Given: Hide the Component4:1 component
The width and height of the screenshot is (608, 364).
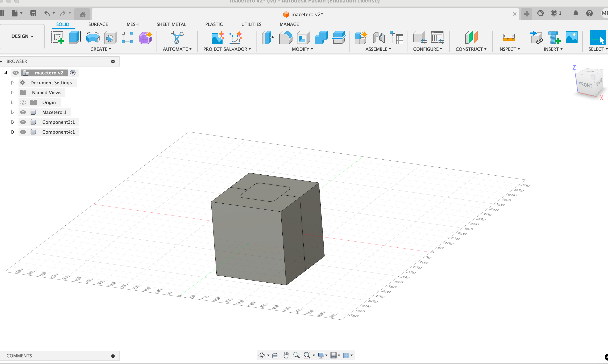Looking at the screenshot, I should coord(23,132).
